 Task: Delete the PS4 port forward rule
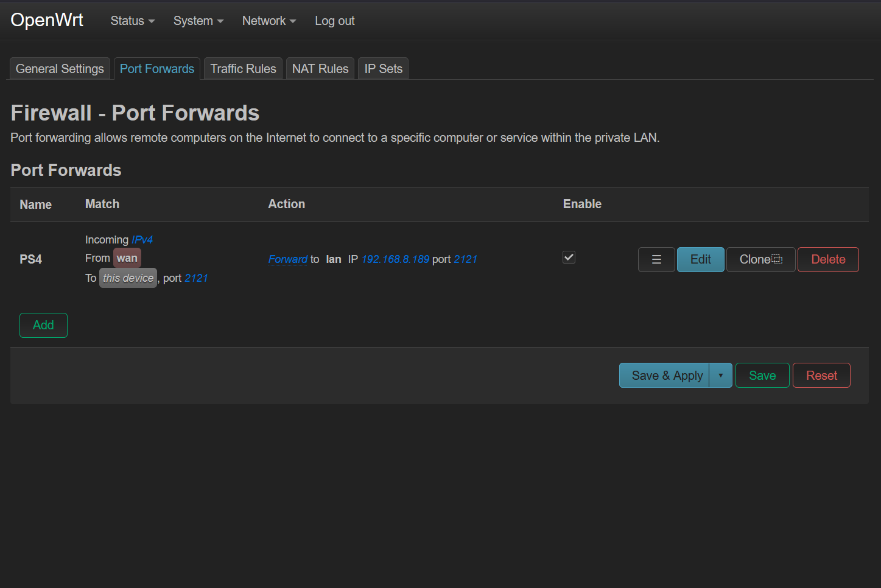[828, 259]
